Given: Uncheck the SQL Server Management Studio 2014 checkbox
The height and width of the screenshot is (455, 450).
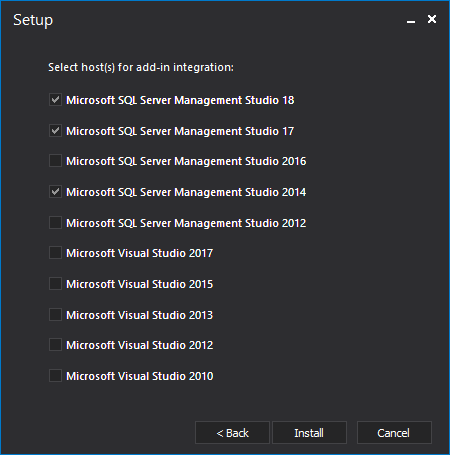Looking at the screenshot, I should (x=55, y=192).
